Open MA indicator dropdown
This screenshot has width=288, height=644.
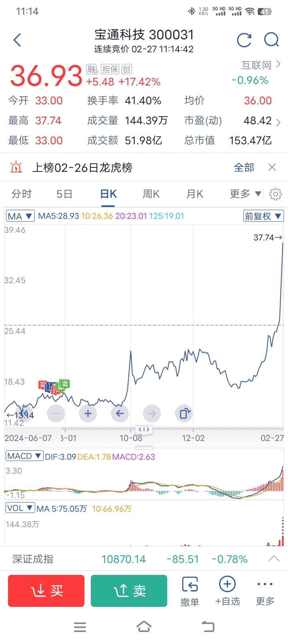point(20,216)
